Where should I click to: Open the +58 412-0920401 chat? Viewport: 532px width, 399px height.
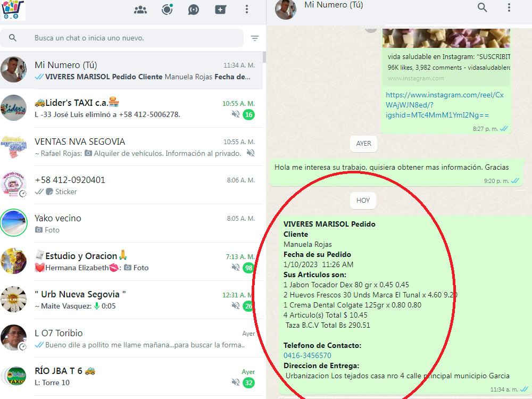tap(131, 185)
